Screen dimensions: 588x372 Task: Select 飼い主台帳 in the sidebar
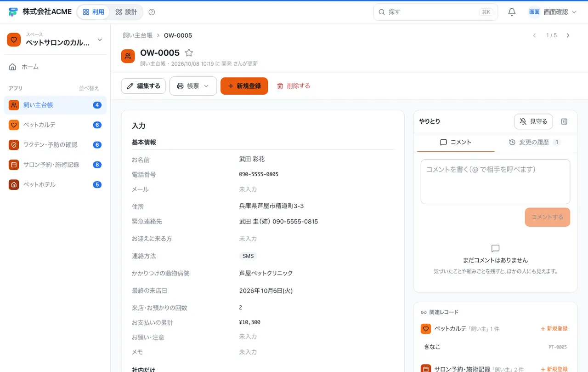(55, 105)
